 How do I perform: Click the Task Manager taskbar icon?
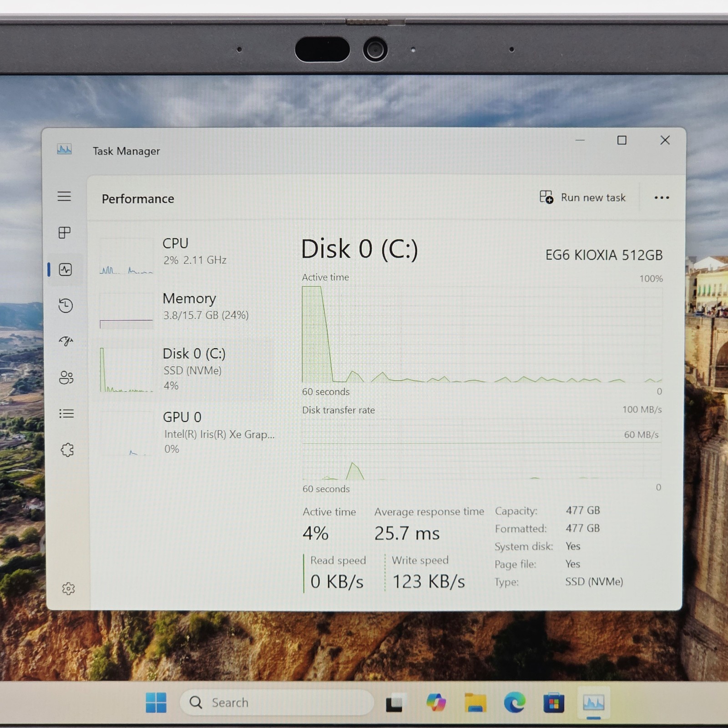[x=593, y=703]
